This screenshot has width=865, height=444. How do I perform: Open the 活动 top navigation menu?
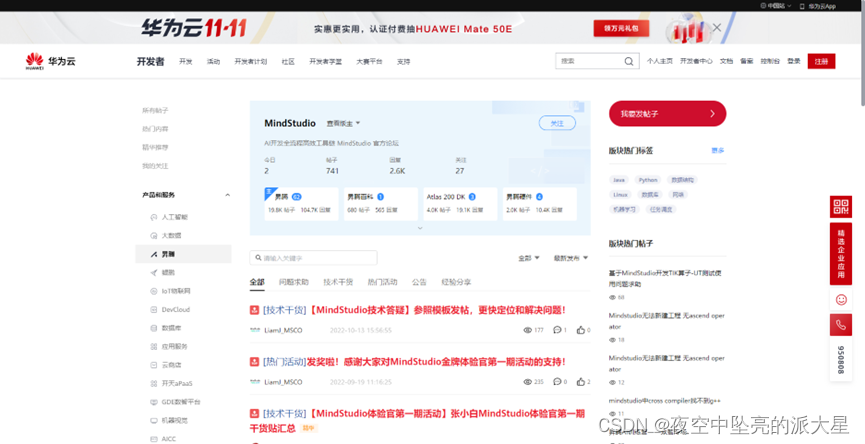(213, 61)
